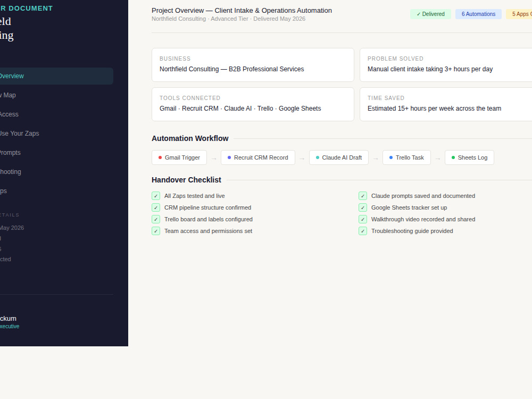The height and width of the screenshot is (399, 532).
Task: Click the Tools Connected info card
Action: pos(253,104)
